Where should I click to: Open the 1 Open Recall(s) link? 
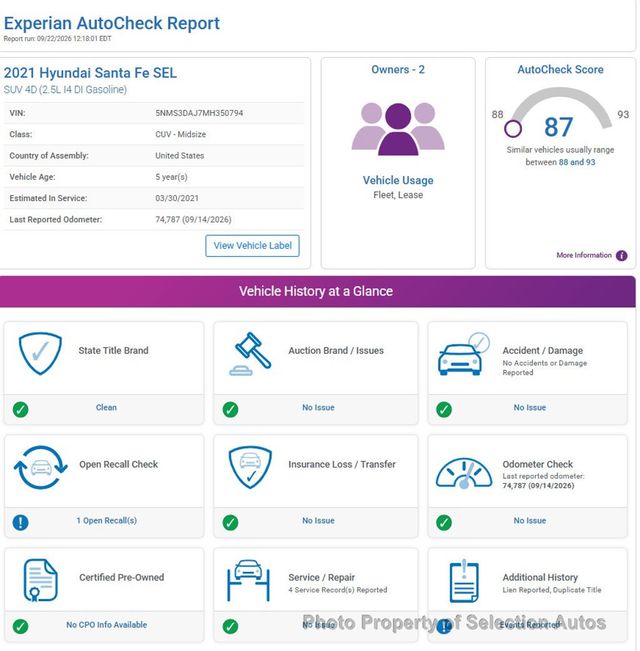tap(107, 520)
